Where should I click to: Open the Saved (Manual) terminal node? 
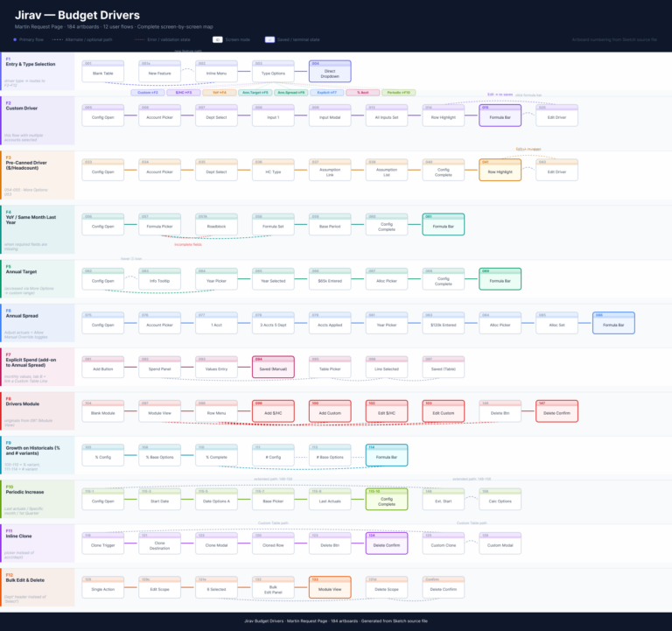point(273,368)
